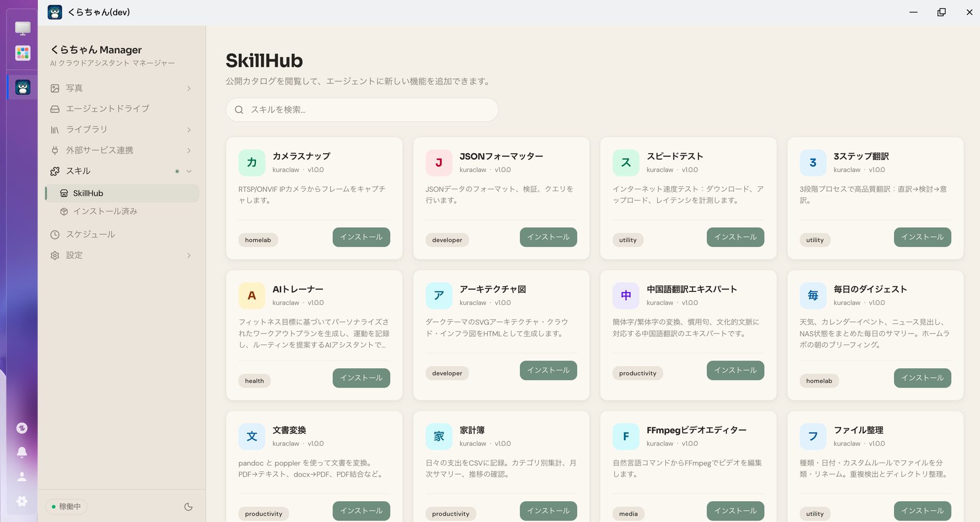The width and height of the screenshot is (980, 522).
Task: Click the 家計簿 家 icon
Action: pyautogui.click(x=439, y=436)
